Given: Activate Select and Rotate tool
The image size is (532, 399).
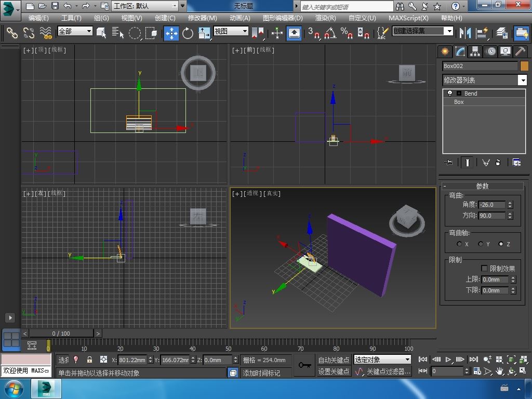Looking at the screenshot, I should (x=187, y=33).
